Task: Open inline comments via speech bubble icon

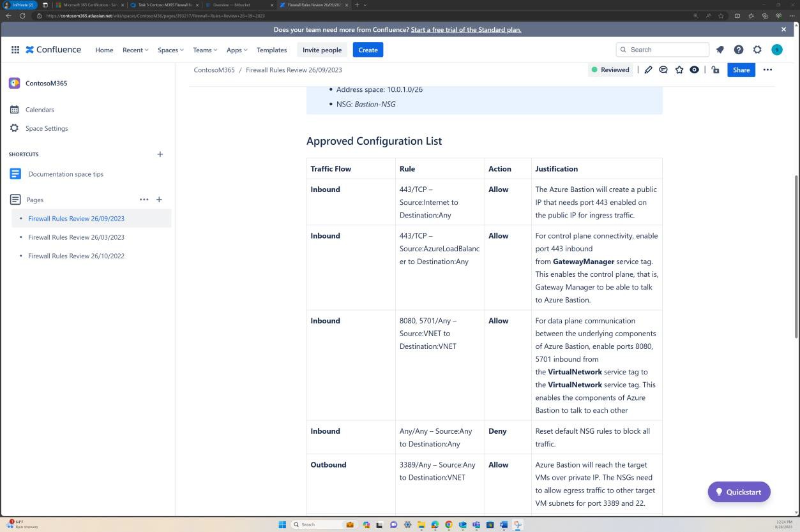Action: tap(663, 70)
